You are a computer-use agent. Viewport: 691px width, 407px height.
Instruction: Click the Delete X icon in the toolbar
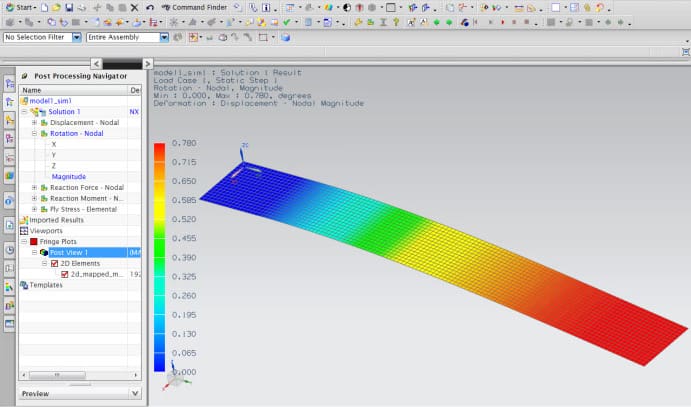(134, 7)
